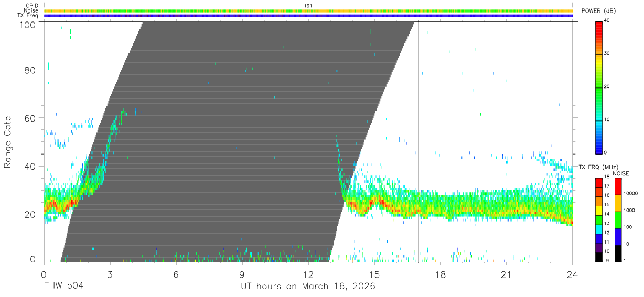
Task: Click the x-axis tick label '6'
Action: pyautogui.click(x=176, y=274)
